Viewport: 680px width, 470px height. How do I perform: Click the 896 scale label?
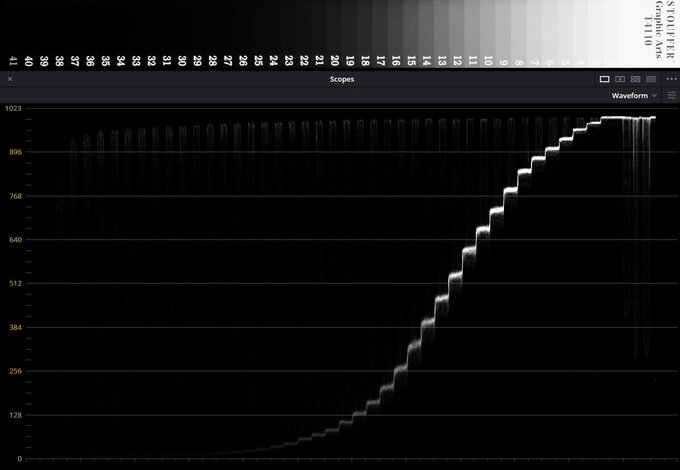[x=15, y=152]
